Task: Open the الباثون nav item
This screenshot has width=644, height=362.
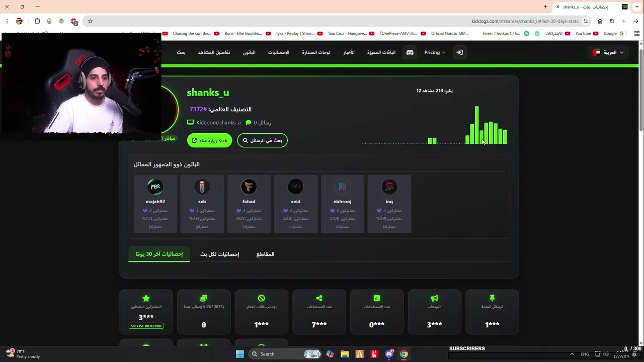Action: click(249, 52)
